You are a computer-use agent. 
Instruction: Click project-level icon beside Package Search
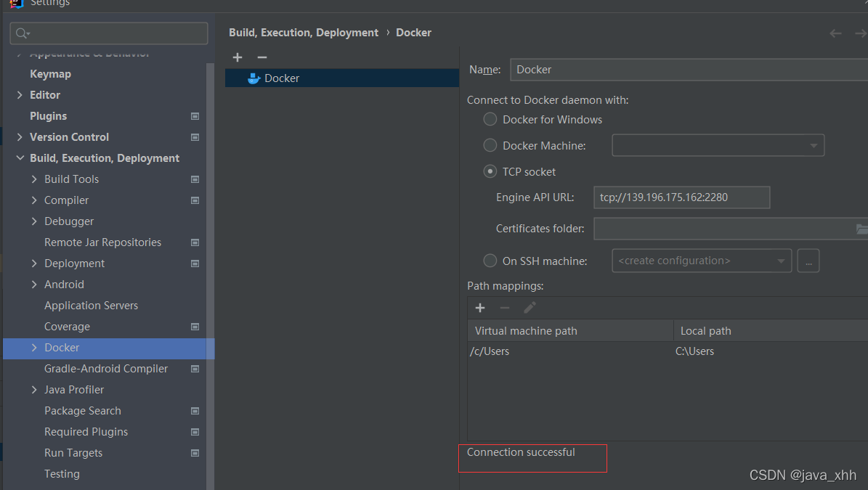pos(195,411)
